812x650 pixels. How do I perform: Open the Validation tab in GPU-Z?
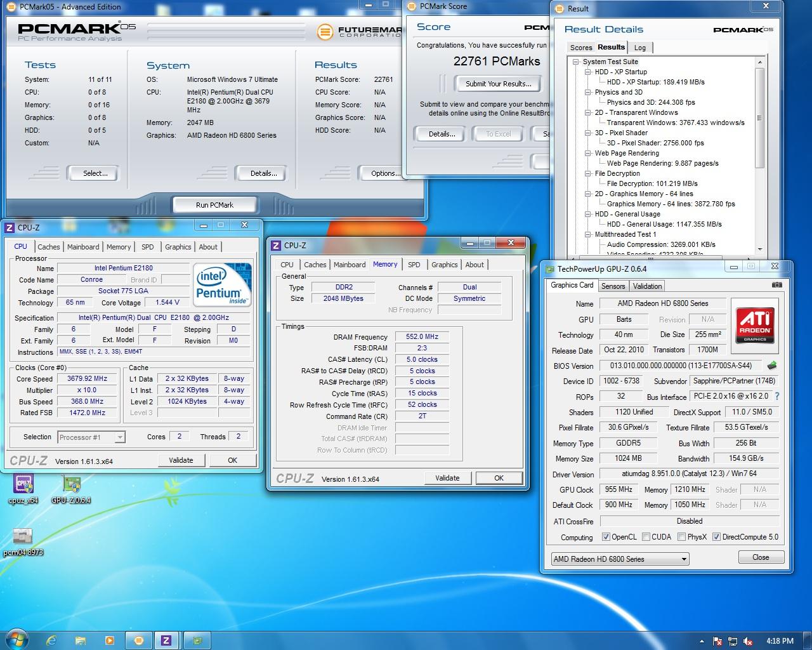point(647,286)
